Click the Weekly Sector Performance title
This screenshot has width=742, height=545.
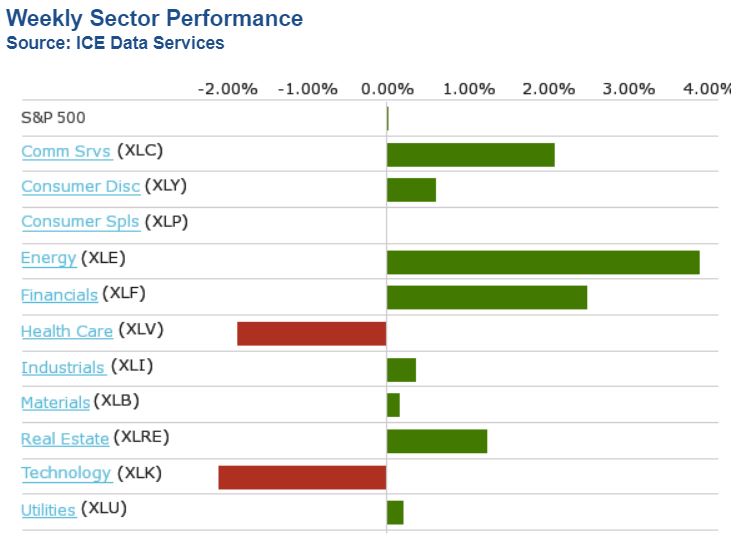pos(154,18)
